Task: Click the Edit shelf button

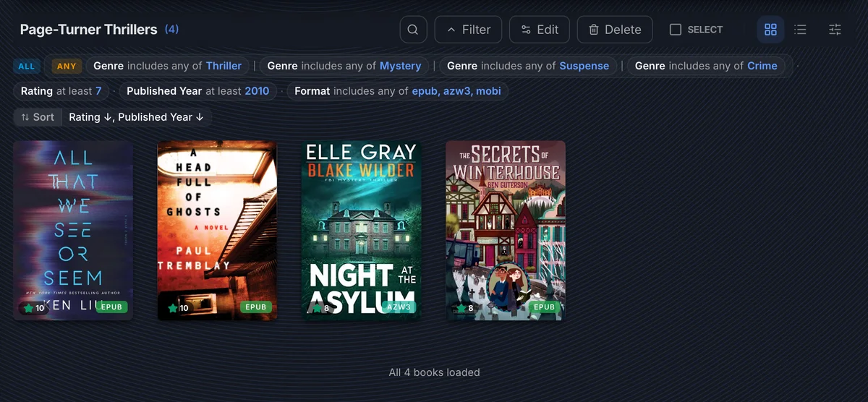Action: [x=540, y=30]
